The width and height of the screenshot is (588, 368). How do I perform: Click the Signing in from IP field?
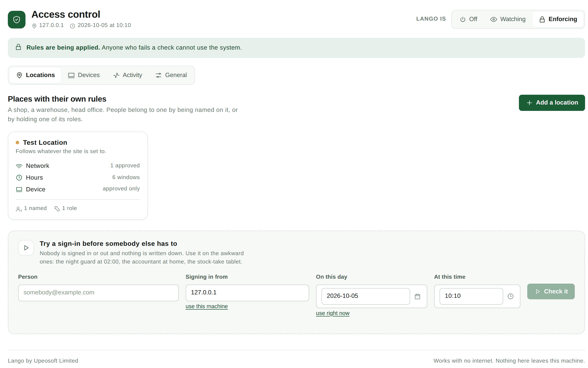click(x=247, y=293)
